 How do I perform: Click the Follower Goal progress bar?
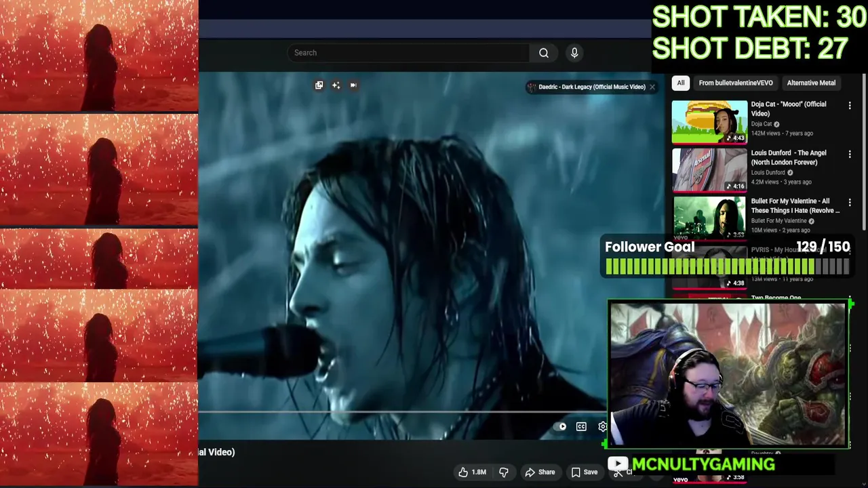tap(727, 267)
